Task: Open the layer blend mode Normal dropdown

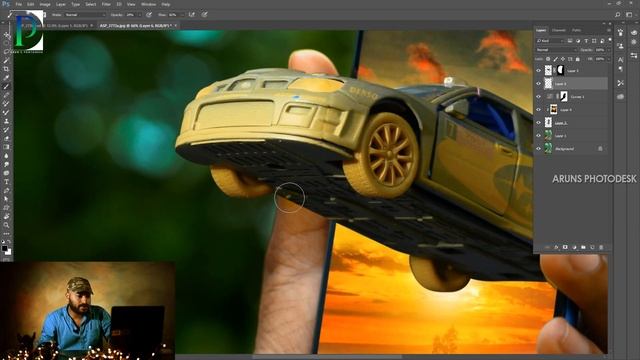Action: click(556, 50)
